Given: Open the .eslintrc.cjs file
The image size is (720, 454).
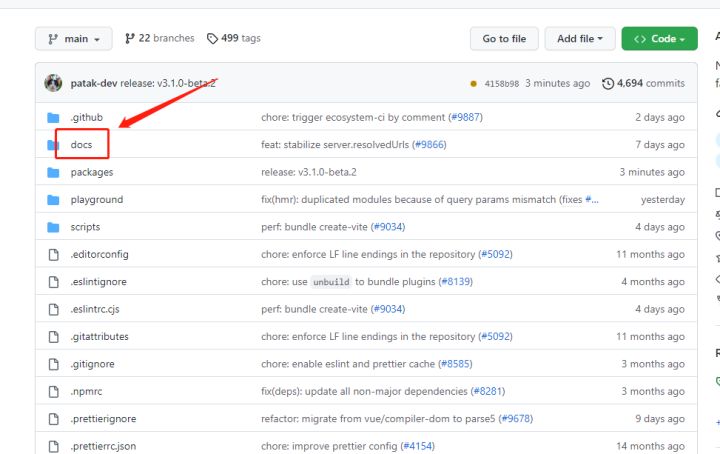Looking at the screenshot, I should pos(95,309).
